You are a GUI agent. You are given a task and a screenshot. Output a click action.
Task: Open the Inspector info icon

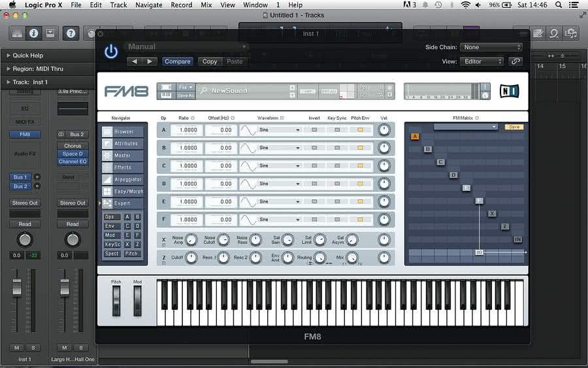click(34, 34)
